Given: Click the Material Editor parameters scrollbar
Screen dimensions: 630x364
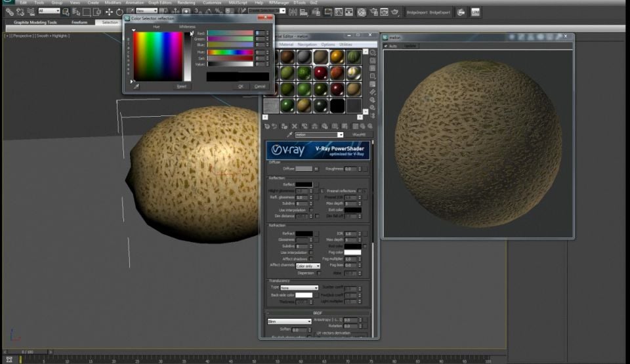Looking at the screenshot, I should tap(373, 239).
